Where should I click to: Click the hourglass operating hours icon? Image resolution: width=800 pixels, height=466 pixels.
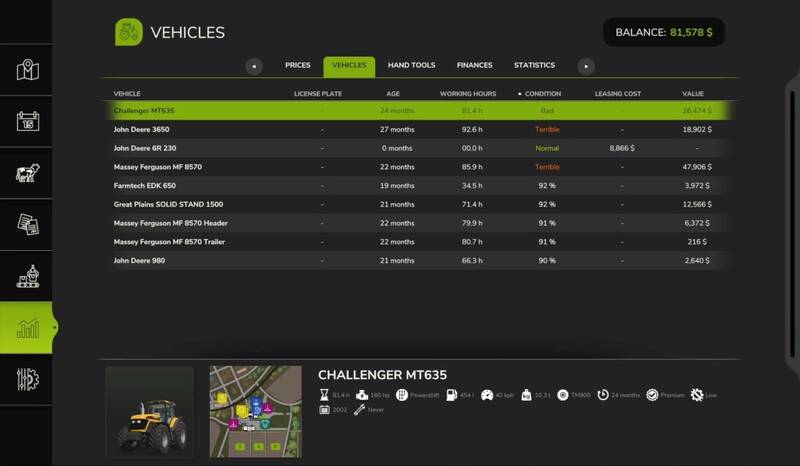coord(324,395)
